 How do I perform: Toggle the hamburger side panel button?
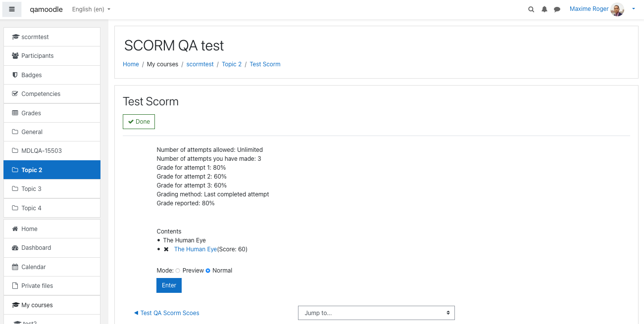12,9
